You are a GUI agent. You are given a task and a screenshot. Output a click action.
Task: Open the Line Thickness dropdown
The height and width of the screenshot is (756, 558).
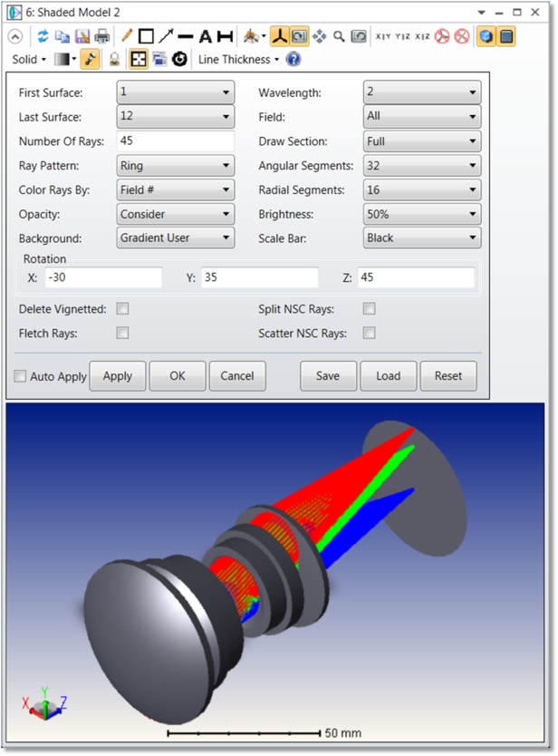click(x=238, y=60)
